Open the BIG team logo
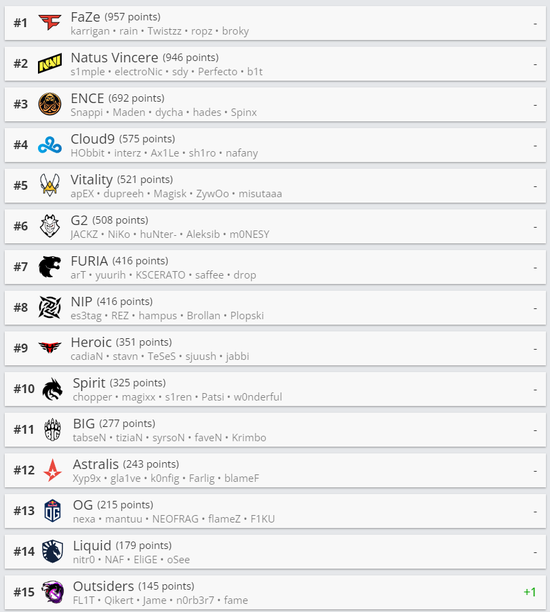 coord(52,429)
